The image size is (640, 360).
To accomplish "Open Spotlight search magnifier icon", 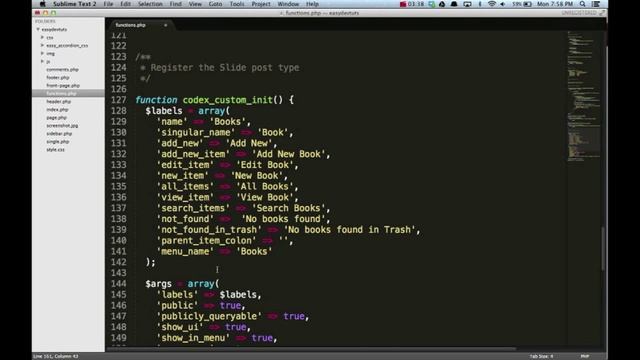I will (582, 4).
